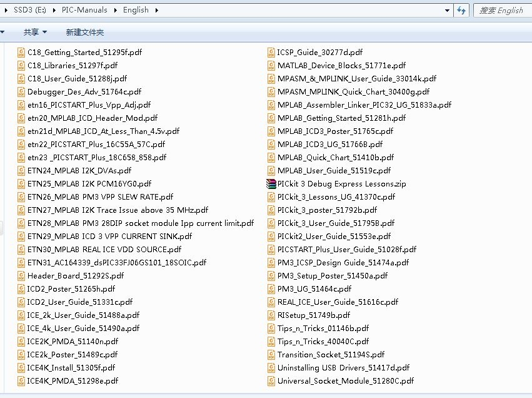Click the icon of RISetup_51749b.pdf
532x398 pixels.
coord(271,315)
